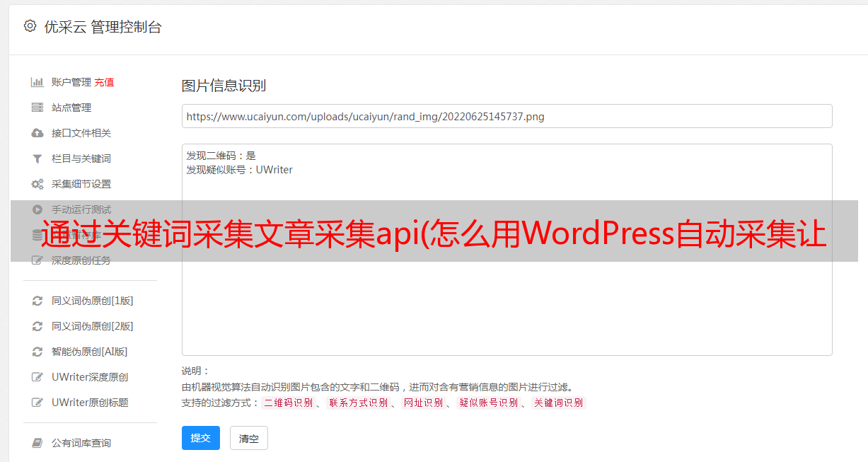
Task: Click the edit icon for UWriter深度原创
Action: (x=37, y=377)
